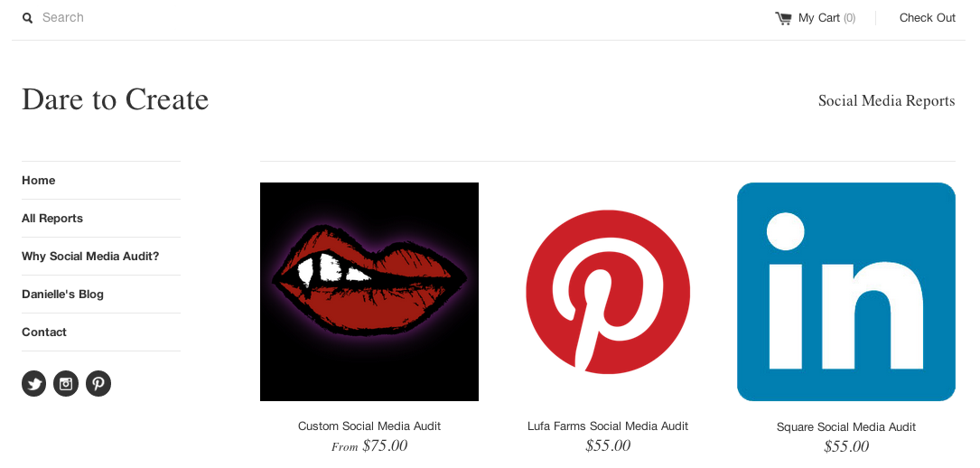Go to Dare to Create homepage title

[x=115, y=99]
